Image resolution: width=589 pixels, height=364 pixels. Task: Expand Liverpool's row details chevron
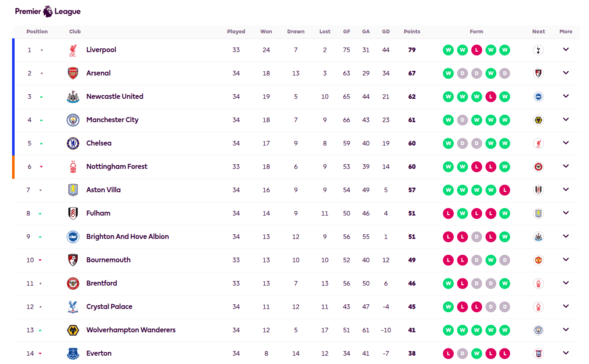coord(566,49)
